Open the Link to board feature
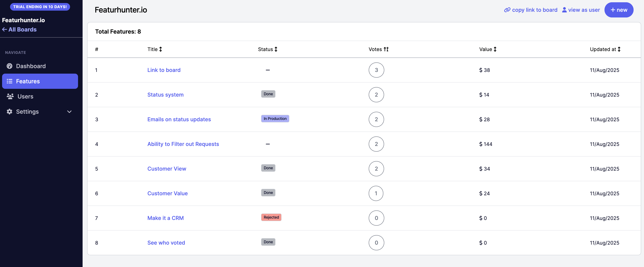The width and height of the screenshot is (644, 267). tap(164, 70)
